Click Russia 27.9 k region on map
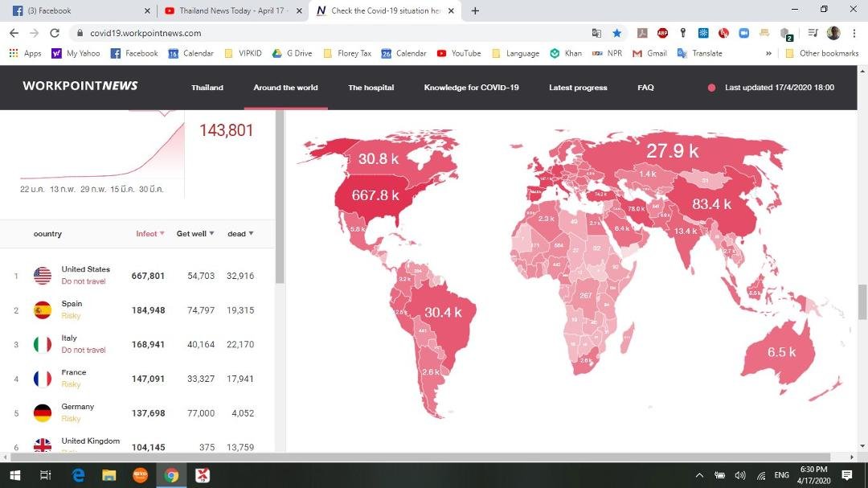The image size is (868, 488). point(672,150)
